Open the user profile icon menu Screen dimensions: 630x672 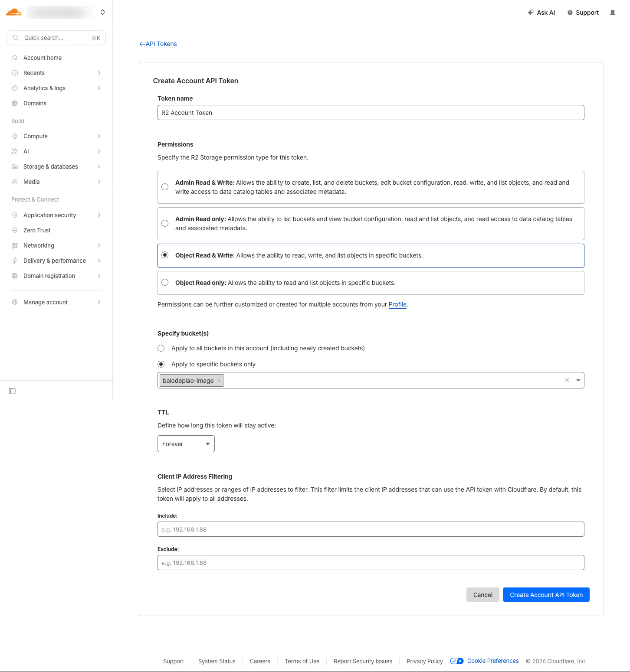tap(612, 13)
